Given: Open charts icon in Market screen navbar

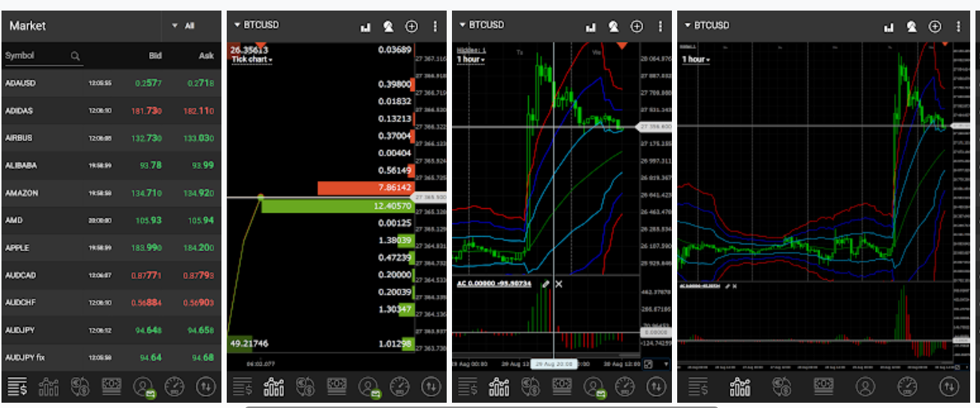Looking at the screenshot, I should coord(48,388).
